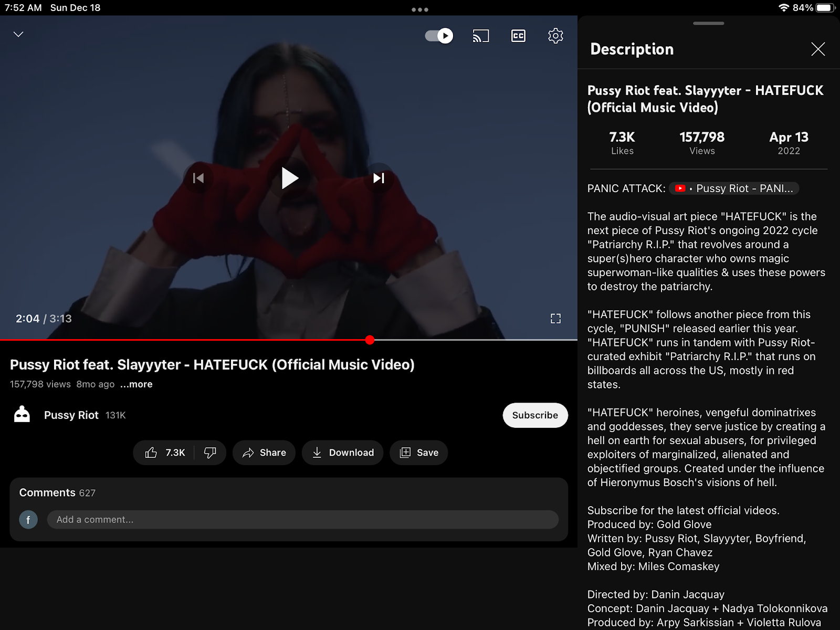Tap the 131K subscriber count
This screenshot has height=630, width=840.
pyautogui.click(x=115, y=415)
